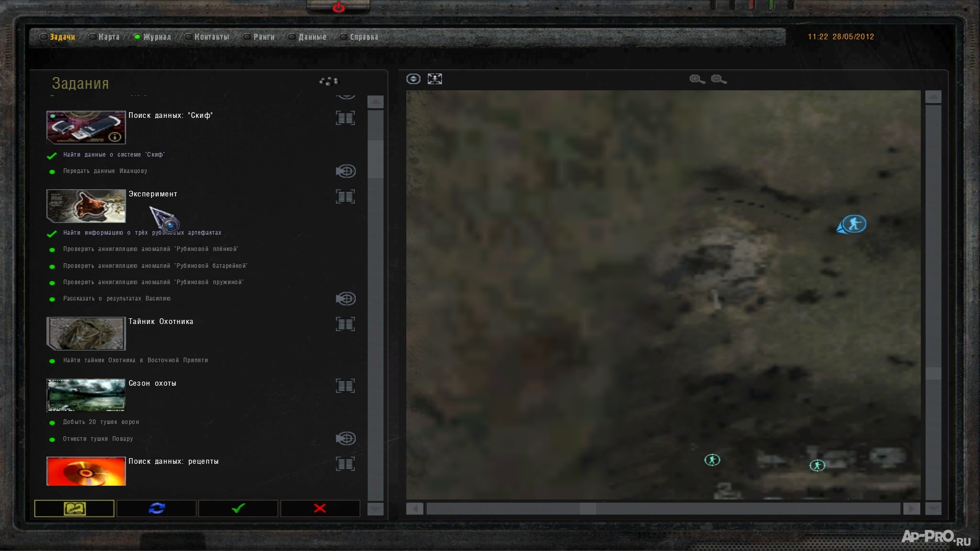Click task title Тайник Охотника

click(161, 321)
